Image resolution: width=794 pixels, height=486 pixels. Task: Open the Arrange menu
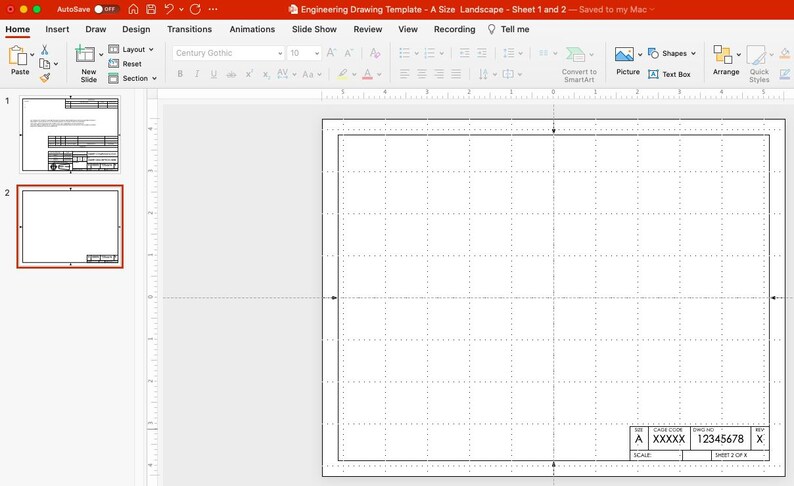click(x=726, y=61)
